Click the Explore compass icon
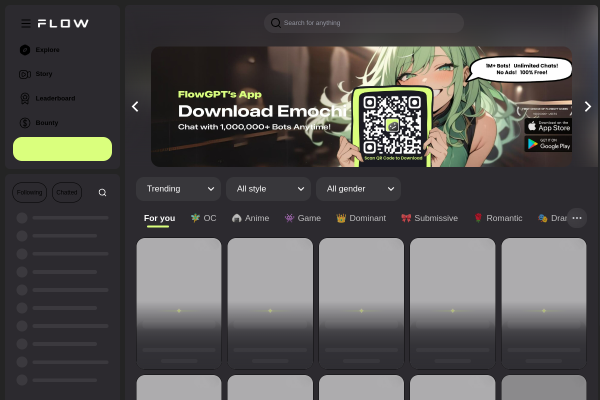The width and height of the screenshot is (600, 400). 25,50
